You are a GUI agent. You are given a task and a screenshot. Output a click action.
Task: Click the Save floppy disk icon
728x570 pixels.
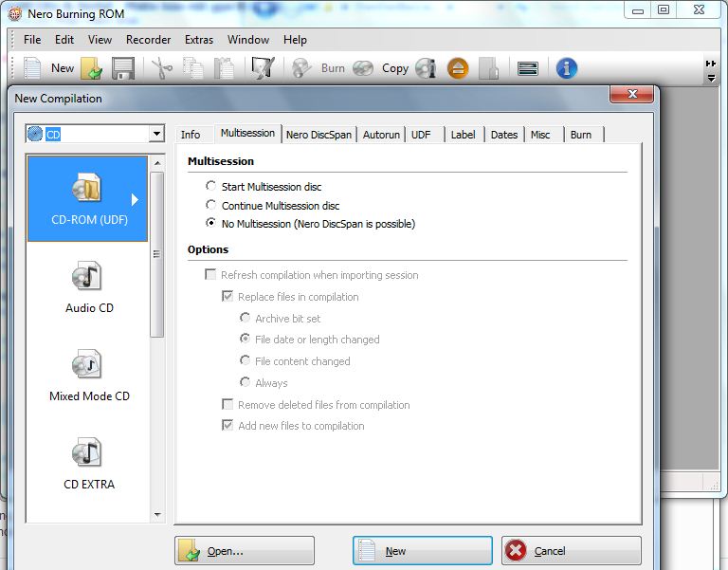pos(123,68)
